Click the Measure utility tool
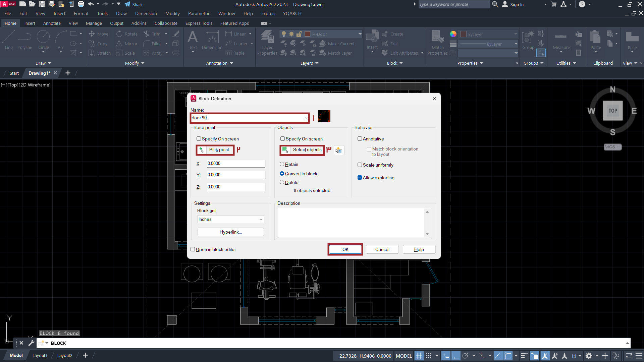 click(561, 40)
